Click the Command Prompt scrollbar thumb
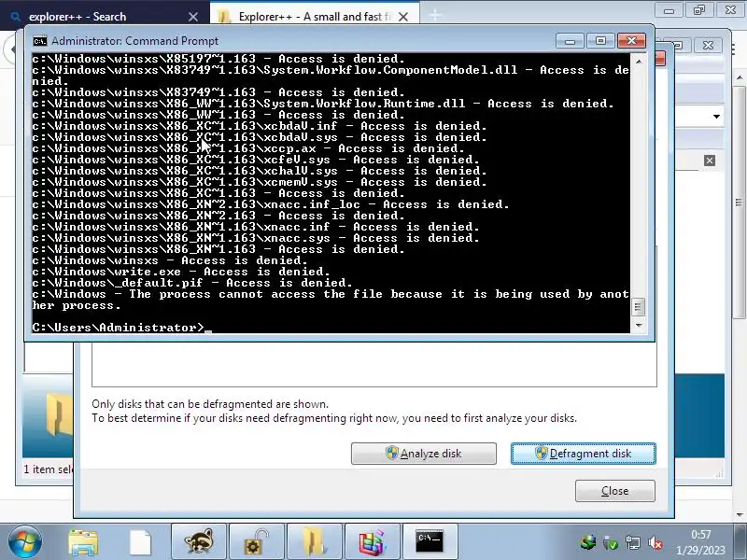The height and width of the screenshot is (560, 747). tap(639, 307)
